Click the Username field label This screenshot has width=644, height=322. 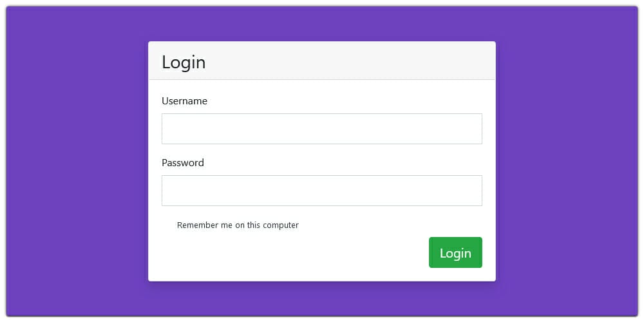(184, 101)
